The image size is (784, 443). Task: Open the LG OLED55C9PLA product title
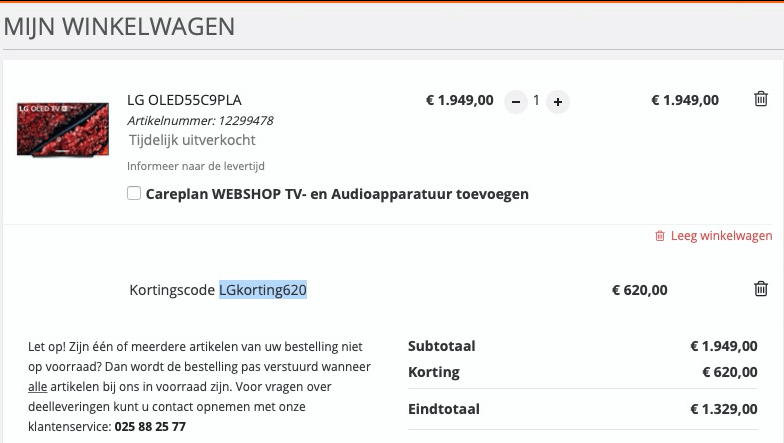tap(184, 100)
